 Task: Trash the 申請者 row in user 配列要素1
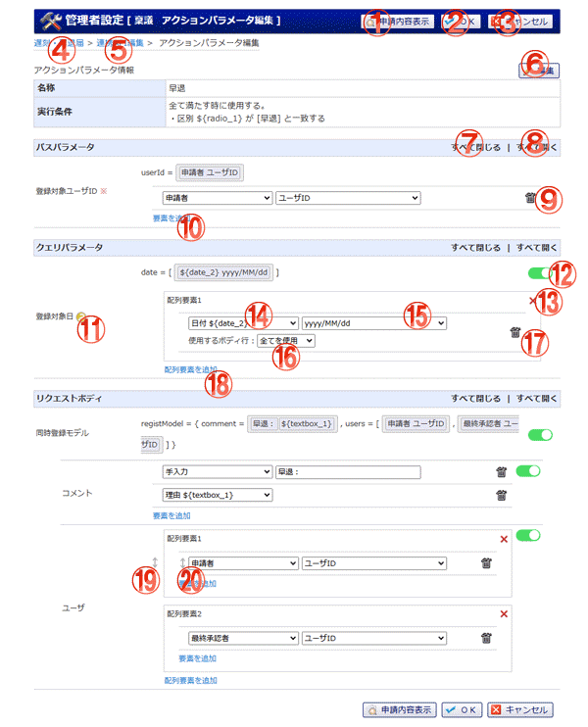[x=486, y=563]
